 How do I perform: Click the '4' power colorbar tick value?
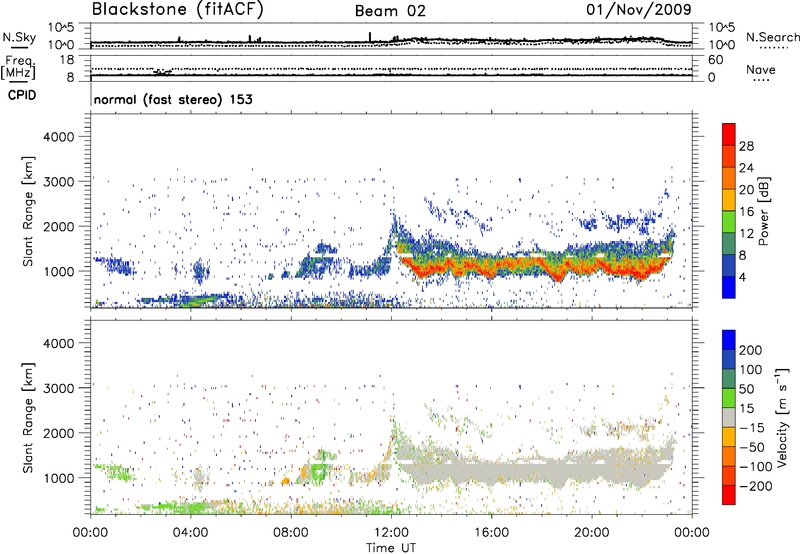click(743, 277)
